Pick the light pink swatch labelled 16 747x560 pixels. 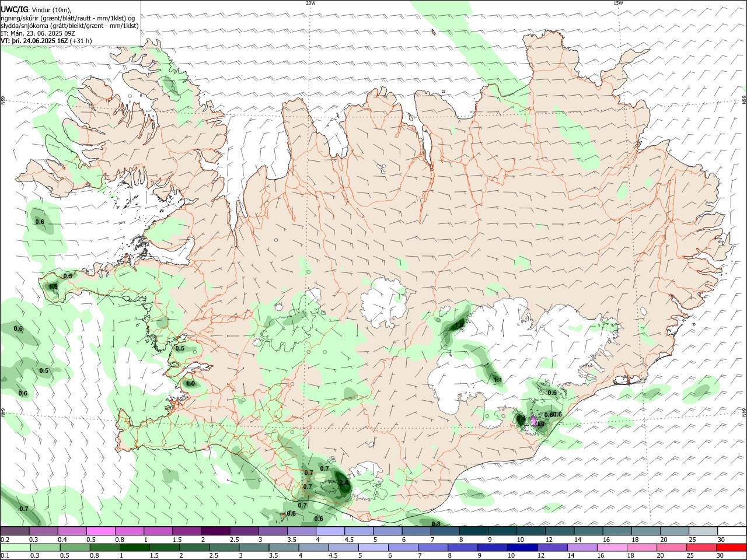pos(612,547)
